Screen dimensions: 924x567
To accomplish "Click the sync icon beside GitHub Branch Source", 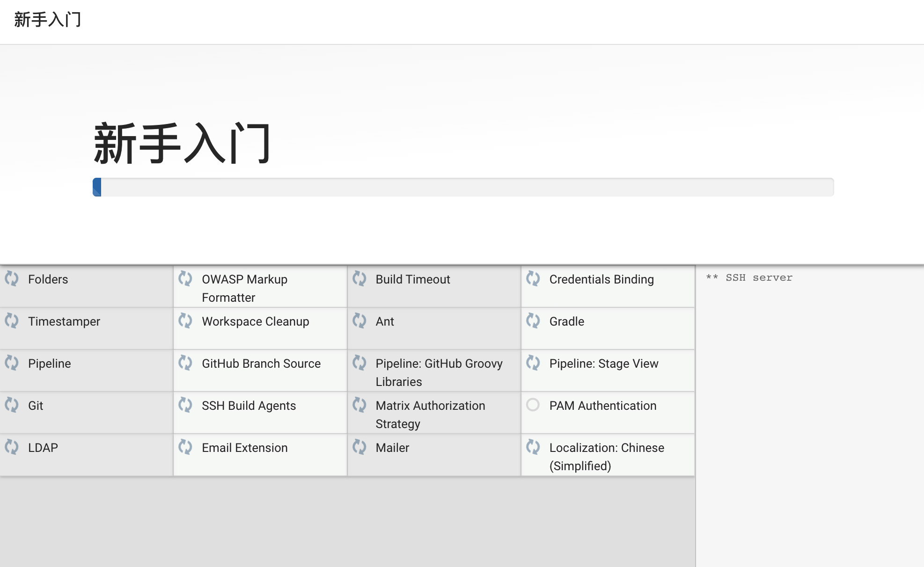I will 185,363.
